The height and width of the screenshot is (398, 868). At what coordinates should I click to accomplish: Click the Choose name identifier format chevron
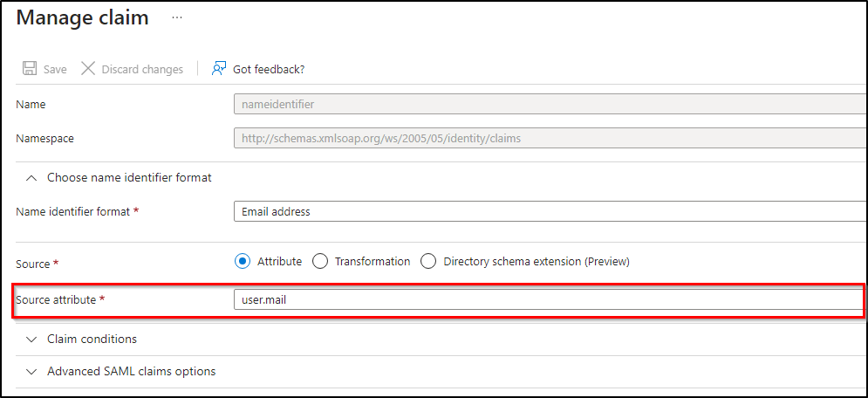point(32,177)
